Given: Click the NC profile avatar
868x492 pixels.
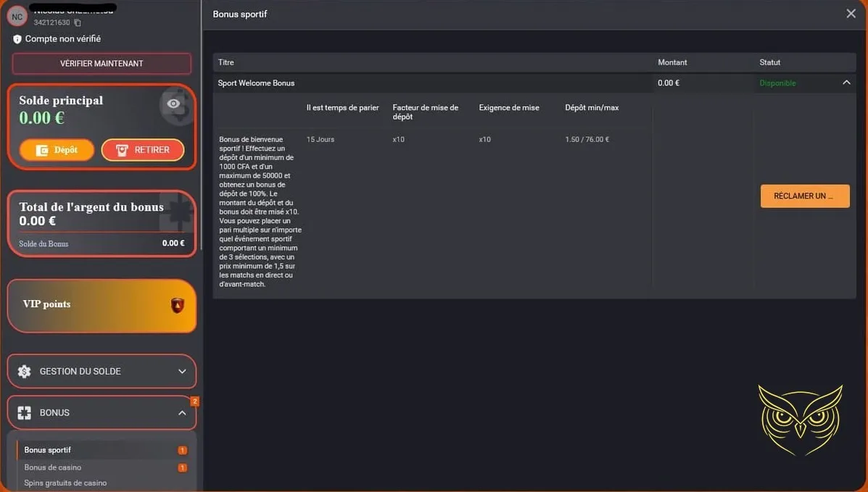Looking at the screenshot, I should click(17, 17).
